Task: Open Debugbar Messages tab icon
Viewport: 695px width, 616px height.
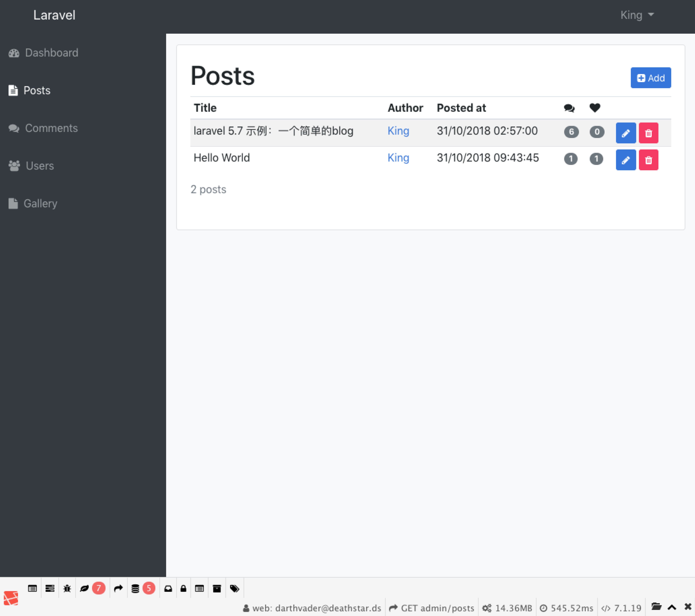Action: coord(32,588)
